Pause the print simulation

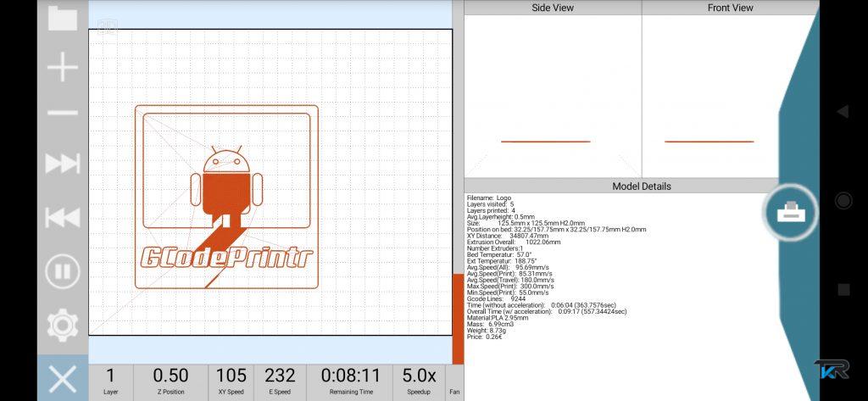coord(63,271)
